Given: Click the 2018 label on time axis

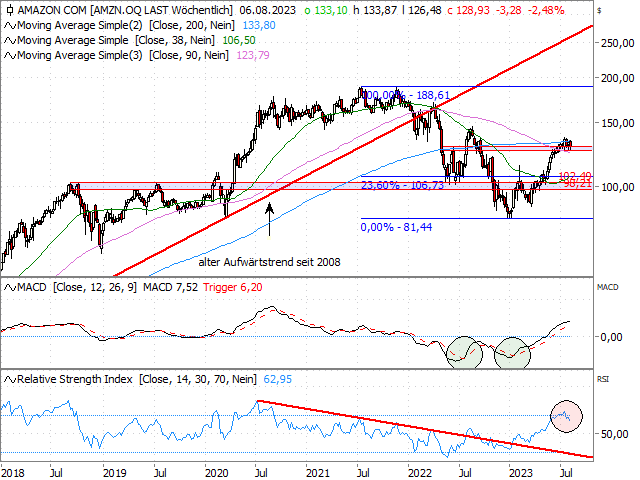Looking at the screenshot, I should tap(13, 473).
